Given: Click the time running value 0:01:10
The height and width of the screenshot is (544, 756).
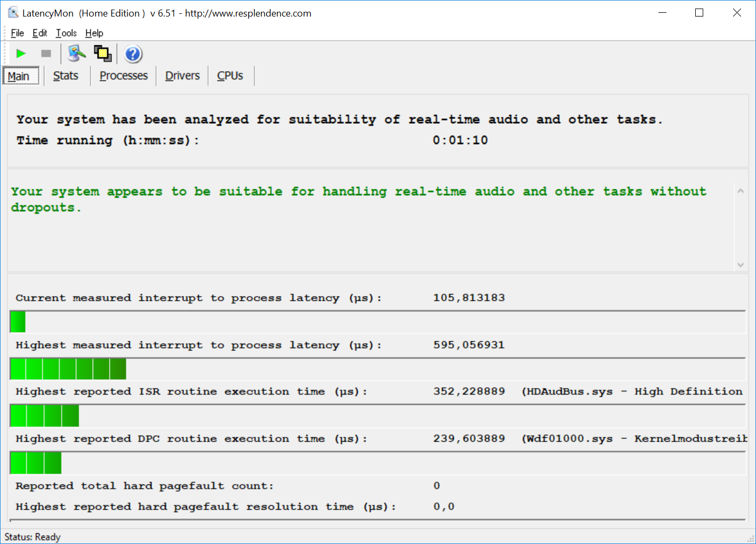Looking at the screenshot, I should pos(460,140).
